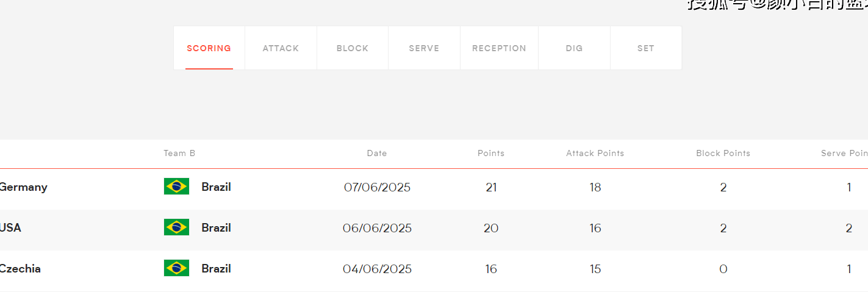Viewport: 868px width, 292px height.
Task: Open Brazil team link dated 07/06/2025
Action: click(x=216, y=187)
